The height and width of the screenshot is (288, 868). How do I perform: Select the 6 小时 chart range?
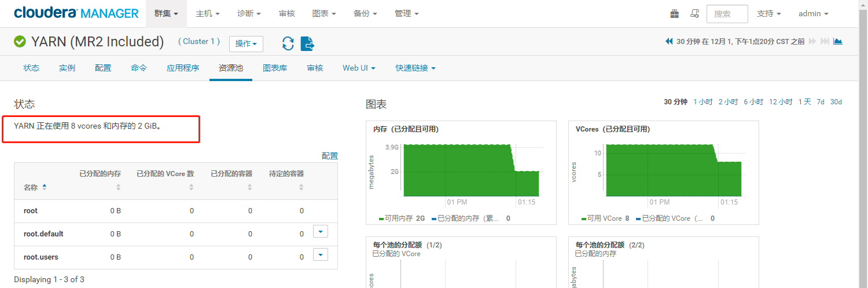click(753, 102)
